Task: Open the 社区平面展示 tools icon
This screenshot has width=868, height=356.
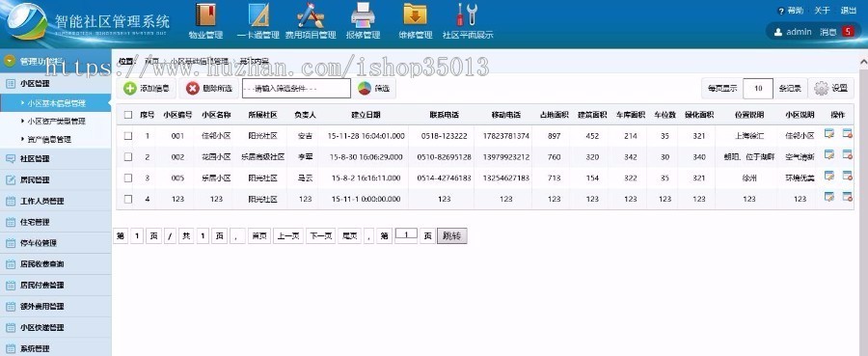Action: point(467,15)
